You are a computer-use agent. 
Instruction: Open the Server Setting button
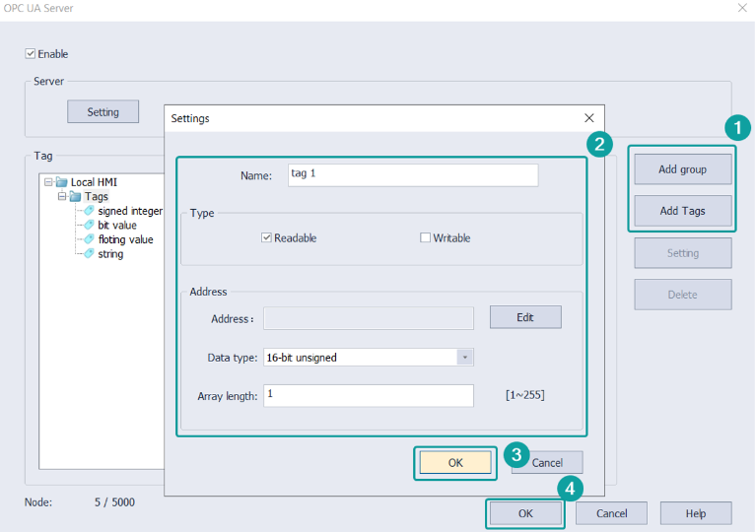(103, 112)
